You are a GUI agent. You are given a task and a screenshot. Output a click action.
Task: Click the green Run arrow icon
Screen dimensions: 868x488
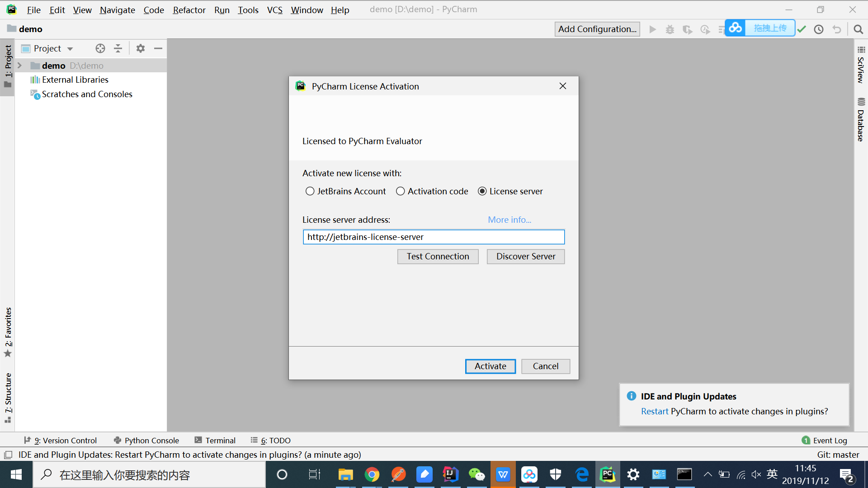point(652,29)
